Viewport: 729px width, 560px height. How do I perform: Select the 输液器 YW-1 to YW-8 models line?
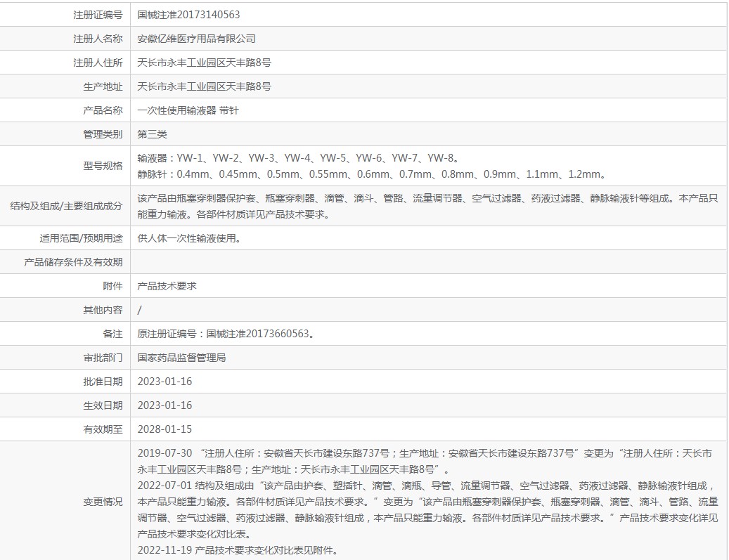pos(299,159)
